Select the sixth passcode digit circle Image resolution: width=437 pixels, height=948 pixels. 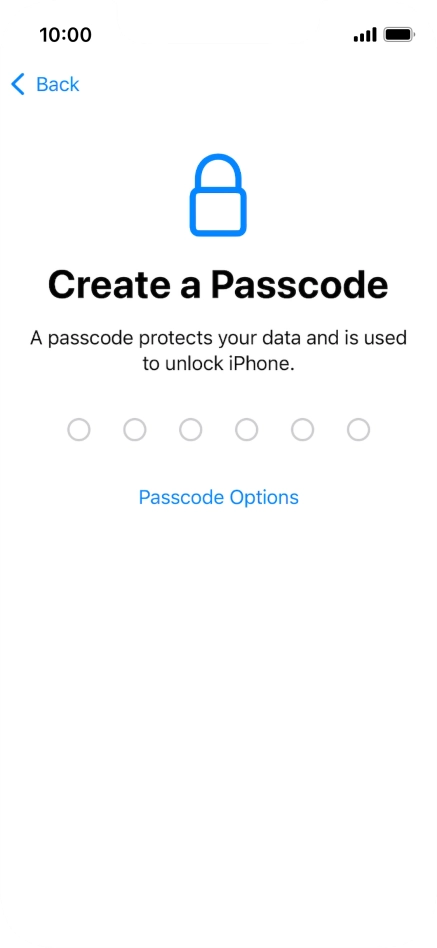pos(358,430)
